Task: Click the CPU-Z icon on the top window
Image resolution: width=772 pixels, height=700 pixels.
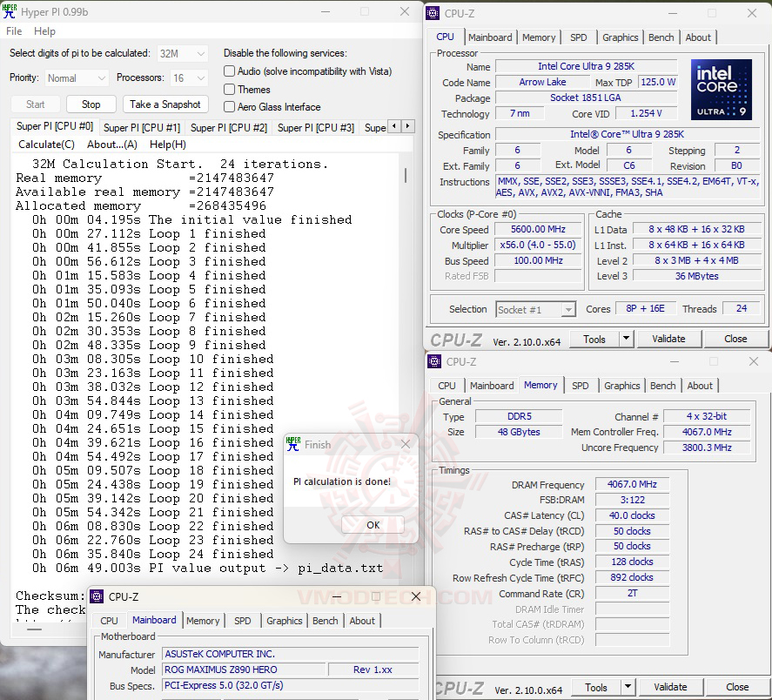Action: point(433,13)
